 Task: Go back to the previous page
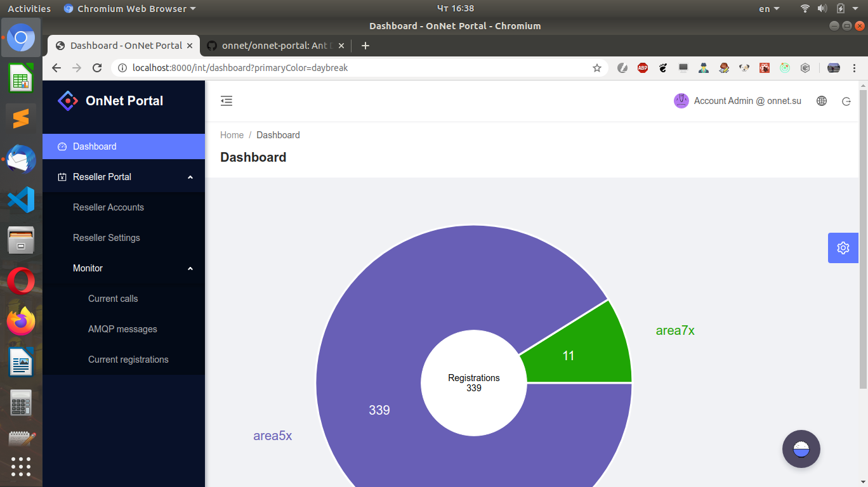(56, 68)
